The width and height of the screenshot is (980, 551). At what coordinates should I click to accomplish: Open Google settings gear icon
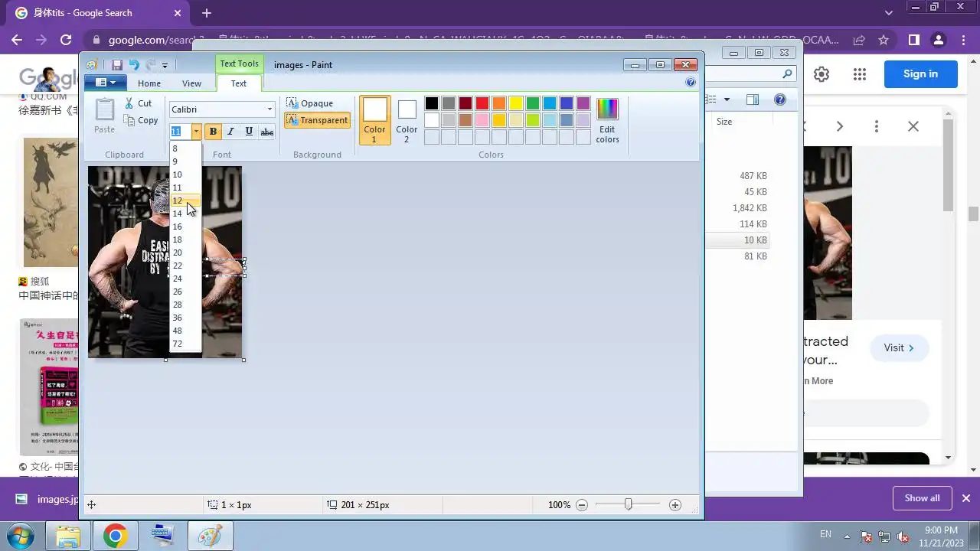(x=822, y=74)
